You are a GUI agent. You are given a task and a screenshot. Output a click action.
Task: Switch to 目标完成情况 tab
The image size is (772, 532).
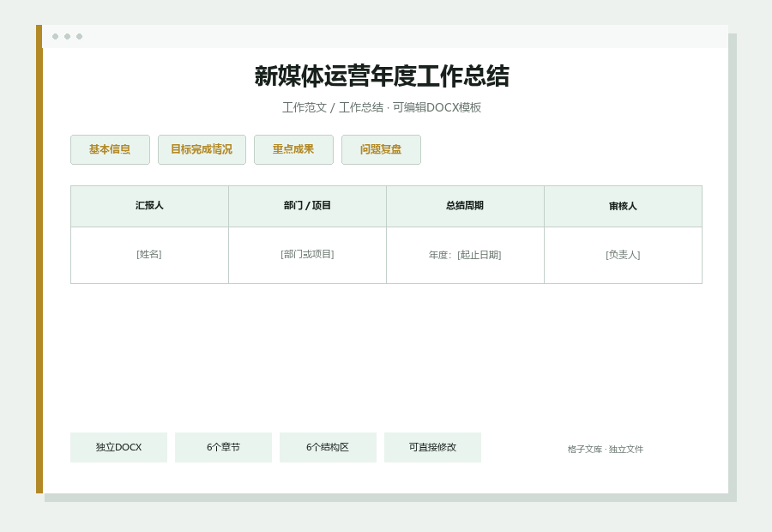[x=202, y=150]
